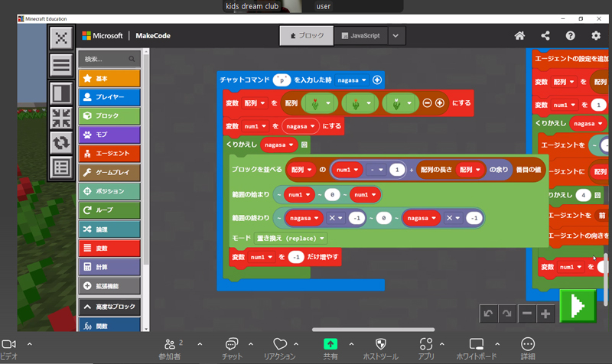Click Zoom share screen (共有) button
Viewport: 612px width, 364px height.
[x=330, y=349]
